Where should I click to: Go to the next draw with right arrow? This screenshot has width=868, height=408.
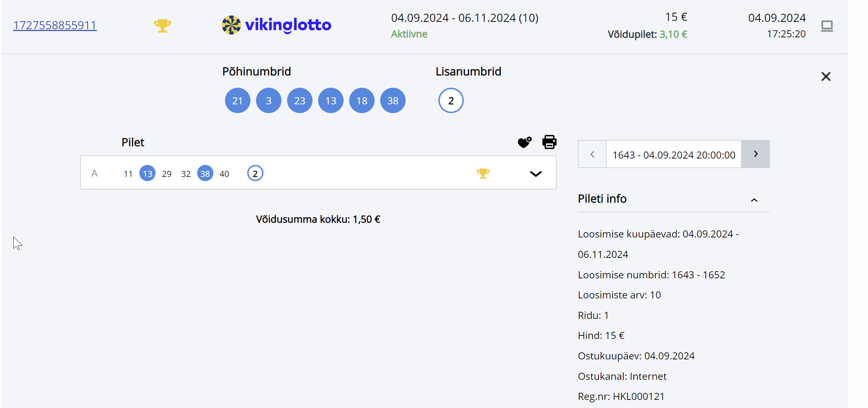[755, 154]
